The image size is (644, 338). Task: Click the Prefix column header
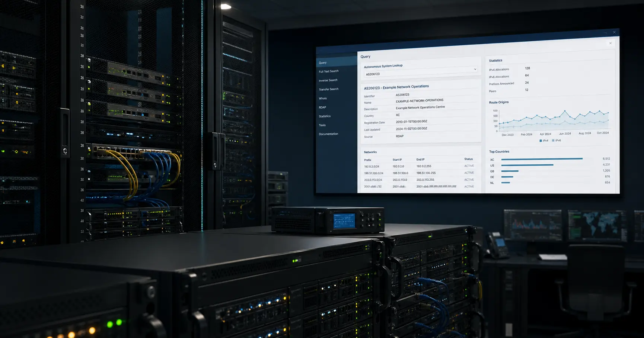pos(367,160)
